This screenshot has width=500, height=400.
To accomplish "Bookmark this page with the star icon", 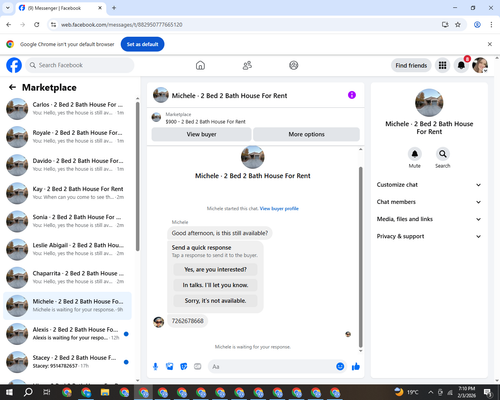I will (x=458, y=25).
